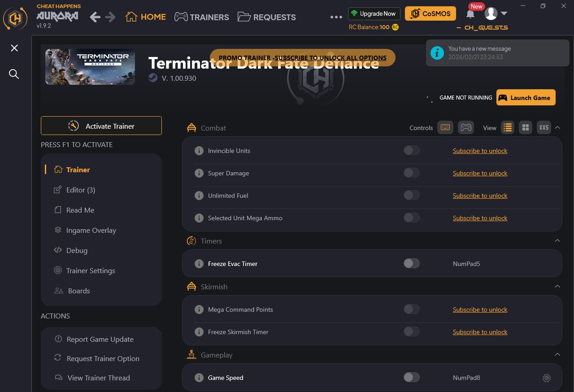Switch to grid view icon
This screenshot has width=574, height=392.
click(526, 127)
